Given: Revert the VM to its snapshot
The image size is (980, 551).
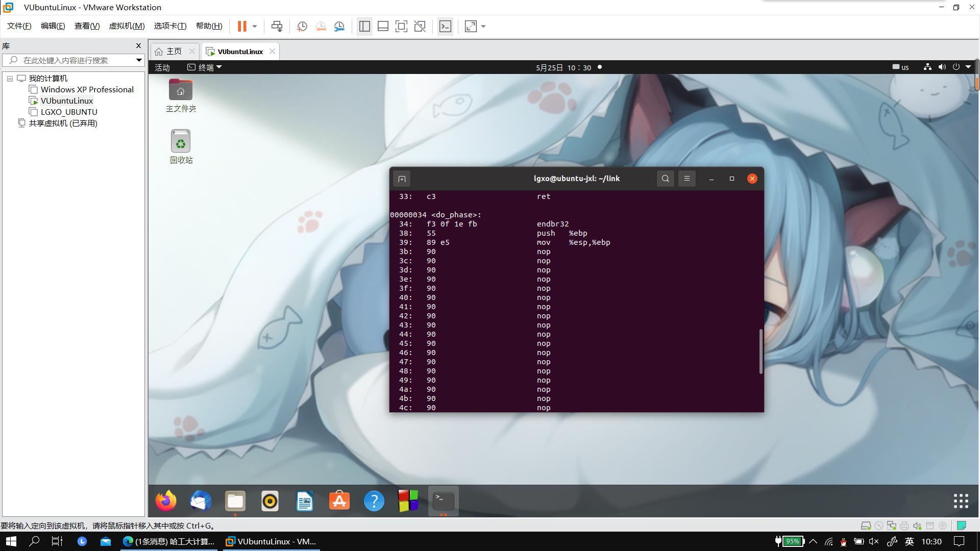Looking at the screenshot, I should click(x=321, y=27).
